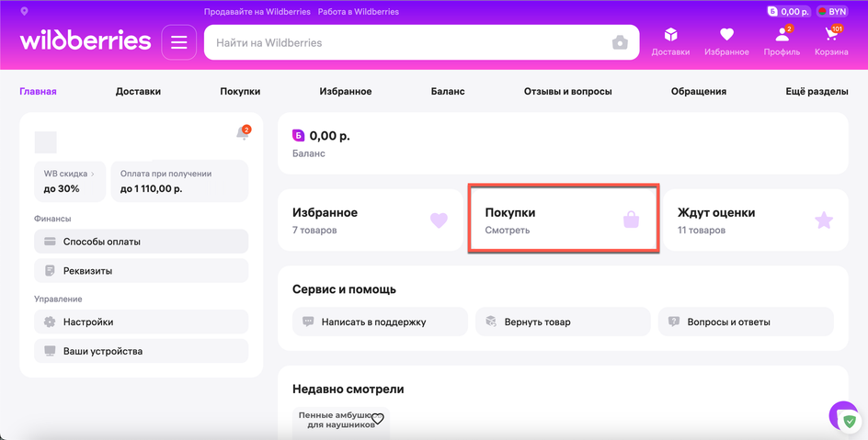Select the Главная tab
868x440 pixels.
tap(39, 91)
